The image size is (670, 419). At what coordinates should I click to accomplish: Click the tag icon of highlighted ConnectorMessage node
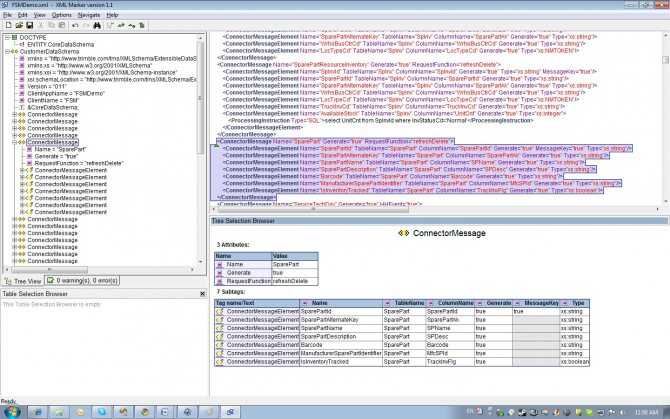pos(22,142)
